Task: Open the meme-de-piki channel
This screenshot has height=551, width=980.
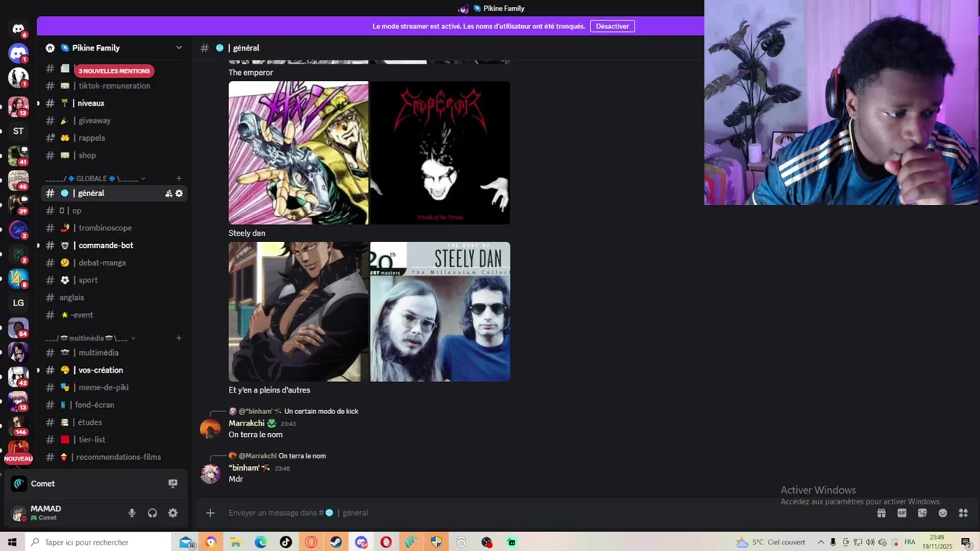Action: point(114,387)
